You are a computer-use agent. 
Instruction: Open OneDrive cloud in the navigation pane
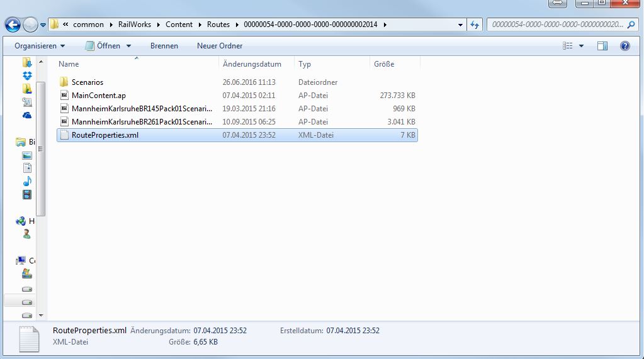click(x=27, y=116)
